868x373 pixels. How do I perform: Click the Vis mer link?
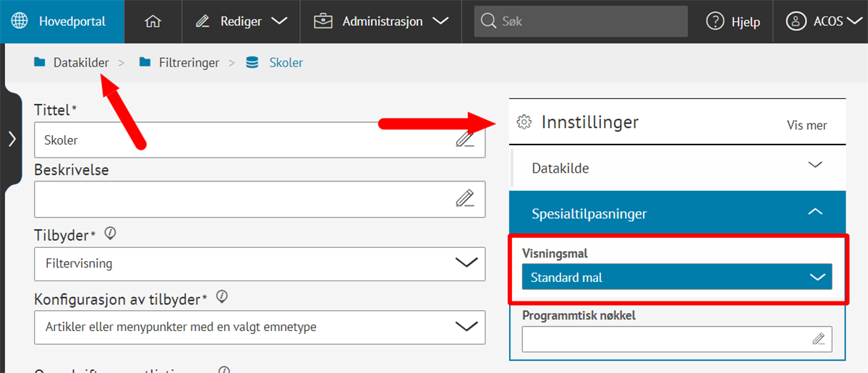tap(807, 125)
